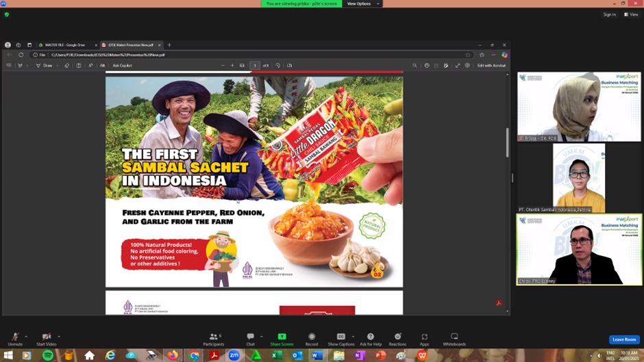Click the green encryption shield icon
644x362 pixels.
(7, 14)
